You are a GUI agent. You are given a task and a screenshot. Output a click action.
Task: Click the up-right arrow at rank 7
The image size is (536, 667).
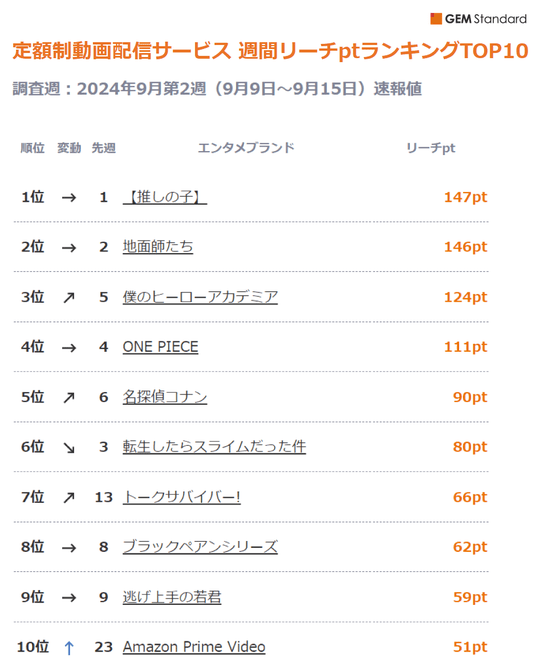point(69,497)
